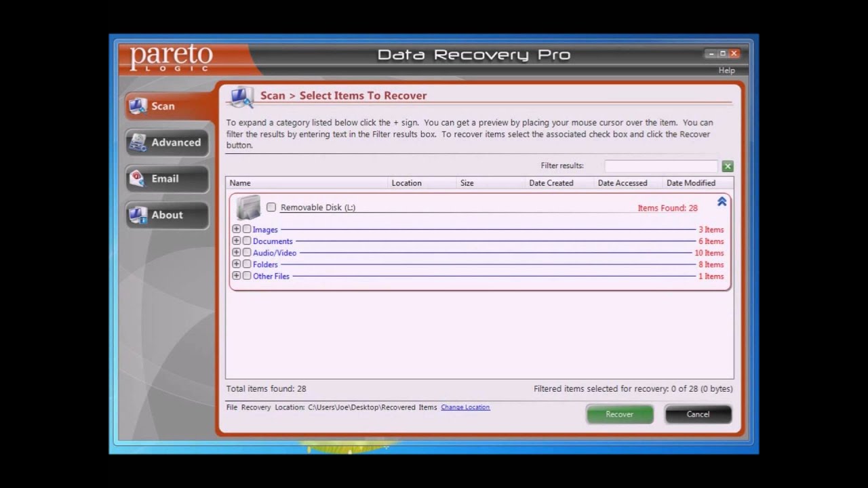Close the Data Recovery Pro window
The width and height of the screenshot is (868, 488).
tap(734, 54)
